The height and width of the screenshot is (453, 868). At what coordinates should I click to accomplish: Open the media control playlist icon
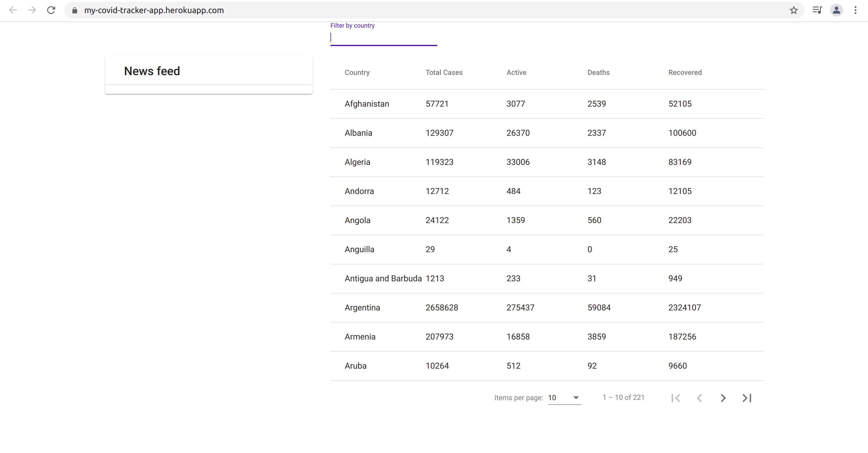click(x=817, y=10)
